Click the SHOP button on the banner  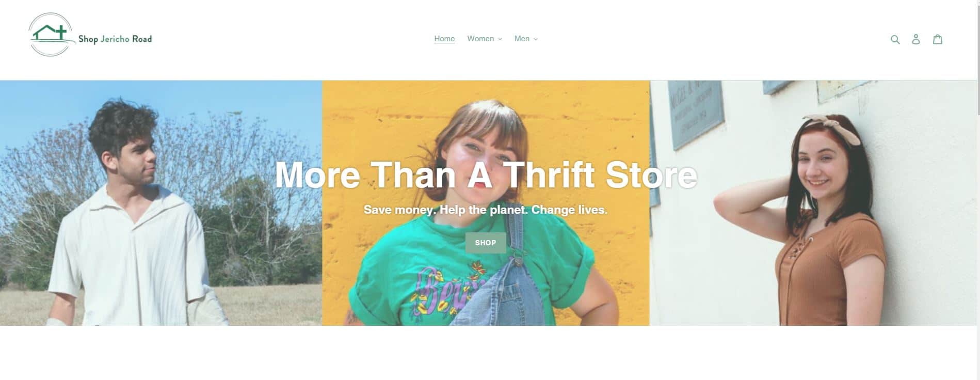coord(486,243)
